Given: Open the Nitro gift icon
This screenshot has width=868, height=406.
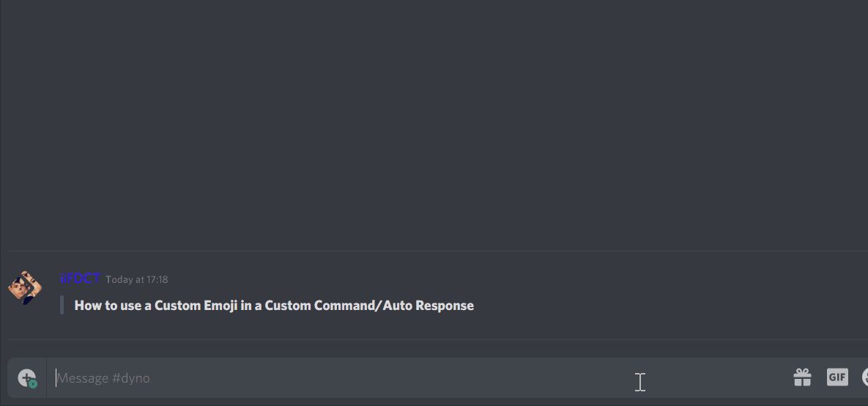Looking at the screenshot, I should pos(802,377).
